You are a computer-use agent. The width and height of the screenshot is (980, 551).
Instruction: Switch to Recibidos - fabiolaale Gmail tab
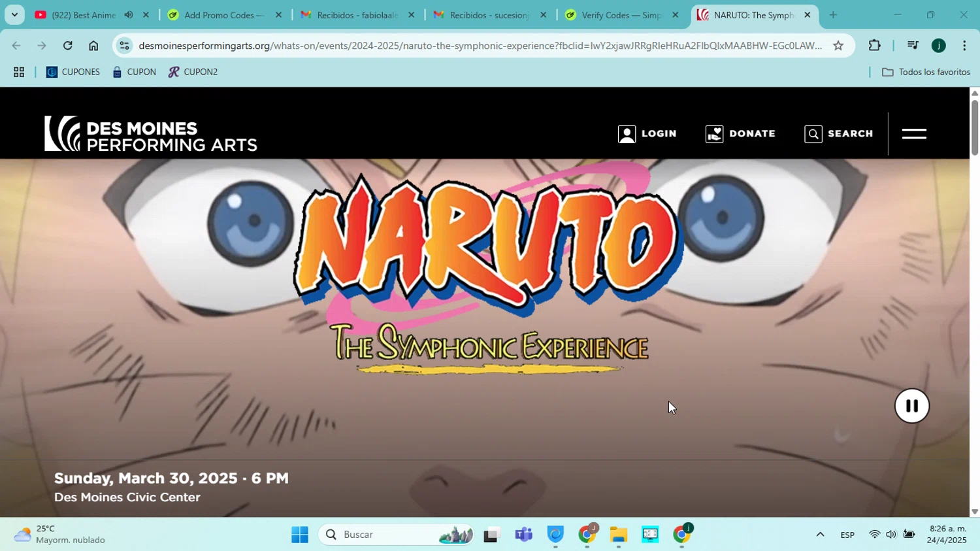tap(357, 14)
